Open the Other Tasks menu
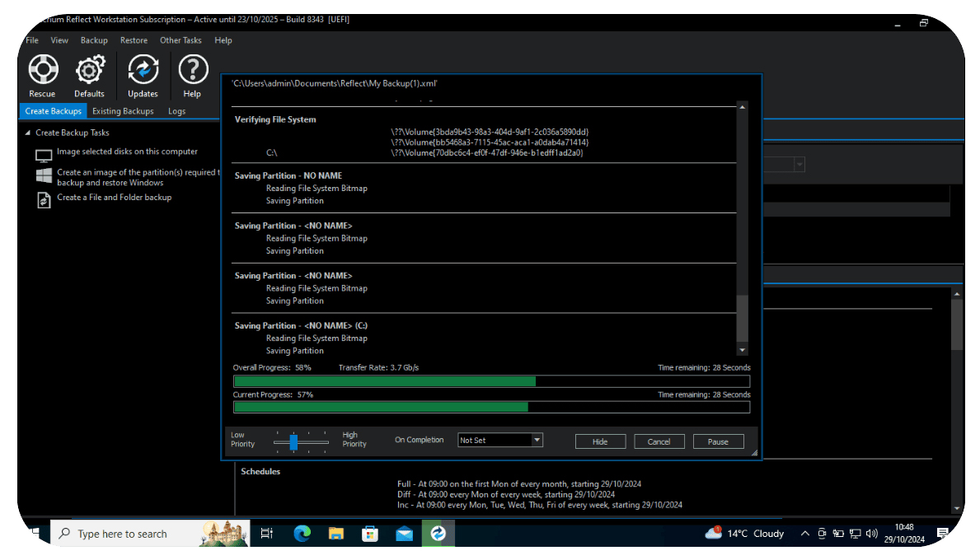Viewport: 980px width, 560px height. (181, 40)
